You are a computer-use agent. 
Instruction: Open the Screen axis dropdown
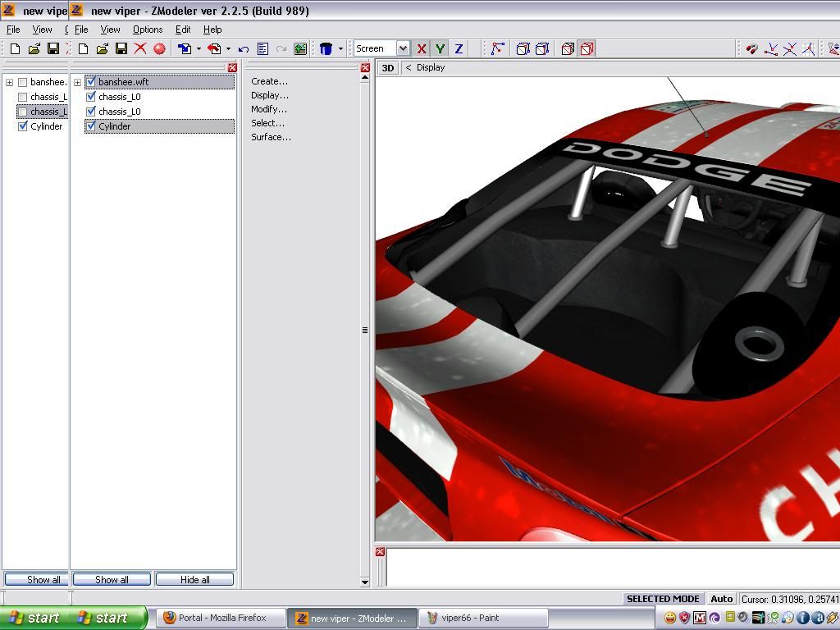(402, 49)
